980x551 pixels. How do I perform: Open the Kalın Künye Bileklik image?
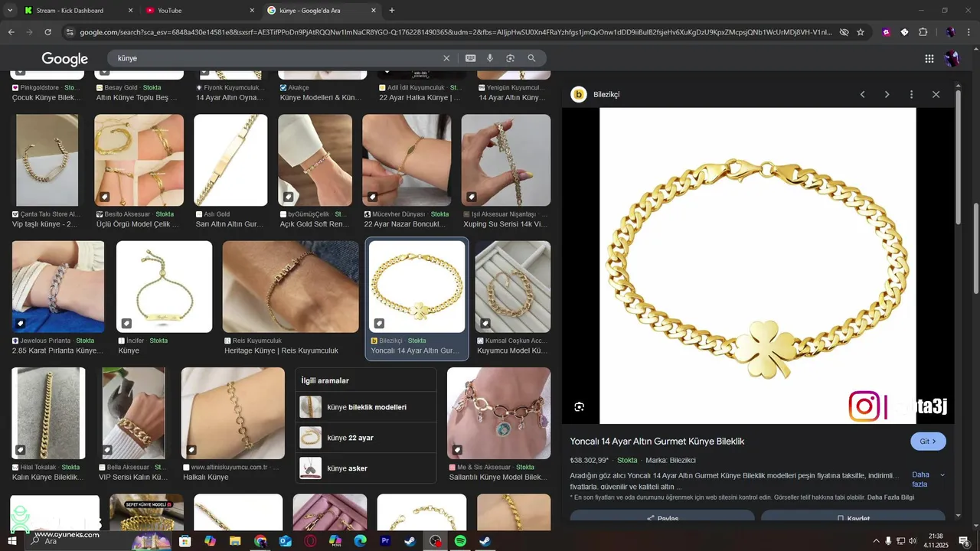pos(48,413)
